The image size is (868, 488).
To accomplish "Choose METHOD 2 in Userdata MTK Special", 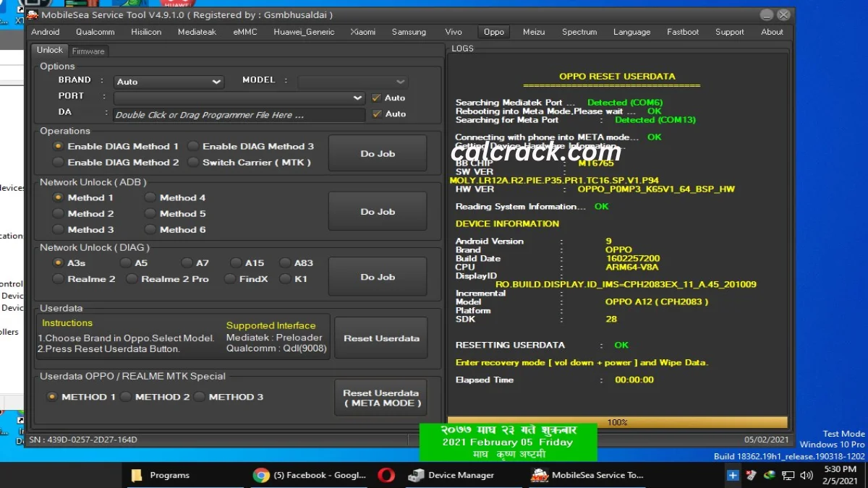I will coord(156,397).
